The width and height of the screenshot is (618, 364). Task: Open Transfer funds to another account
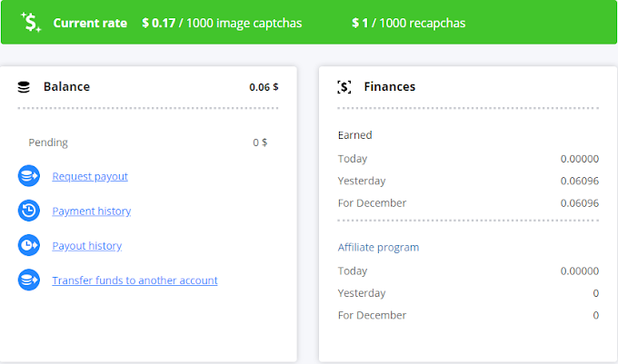point(135,280)
